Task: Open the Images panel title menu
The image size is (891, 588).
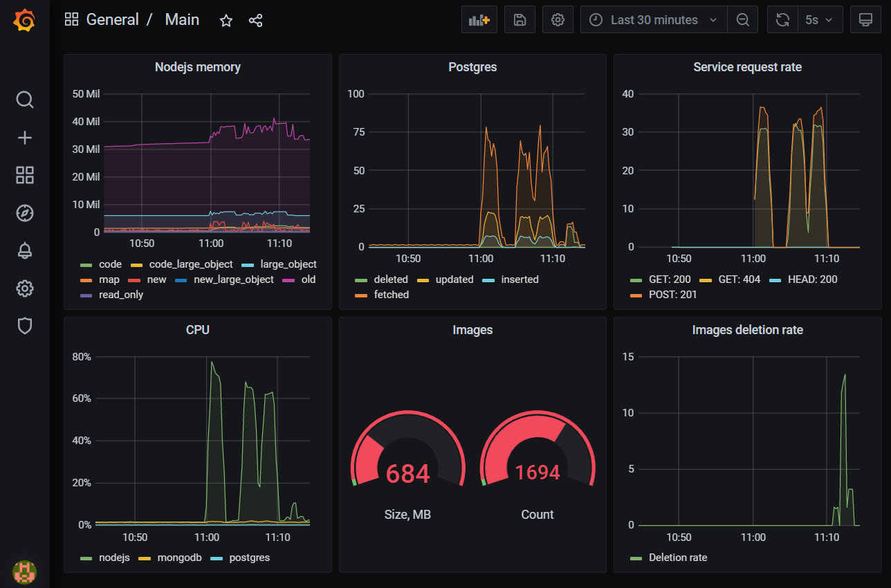Action: click(472, 330)
